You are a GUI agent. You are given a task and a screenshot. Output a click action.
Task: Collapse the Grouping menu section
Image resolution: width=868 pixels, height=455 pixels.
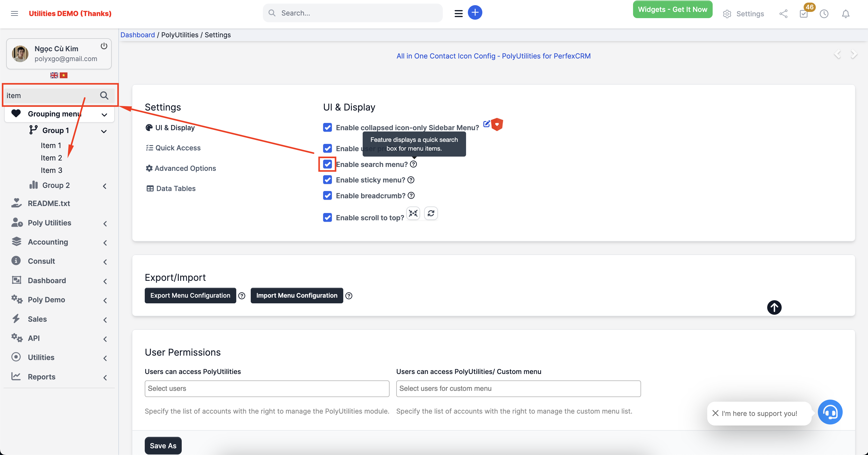pyautogui.click(x=104, y=114)
